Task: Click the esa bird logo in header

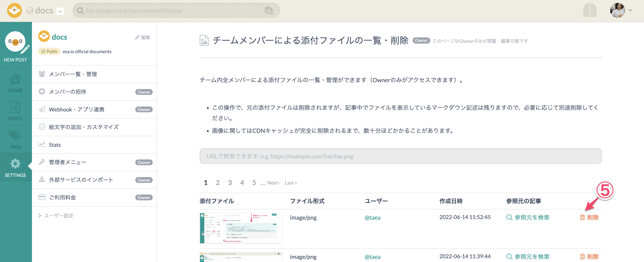Action: tap(14, 11)
